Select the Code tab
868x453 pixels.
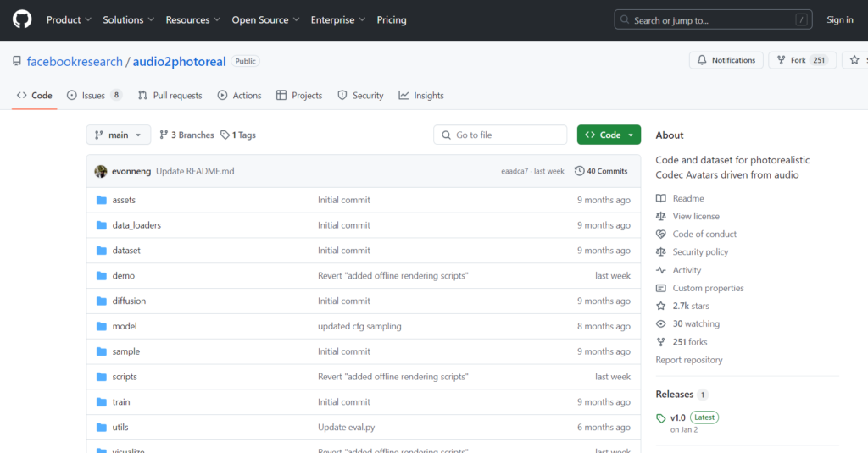point(34,96)
